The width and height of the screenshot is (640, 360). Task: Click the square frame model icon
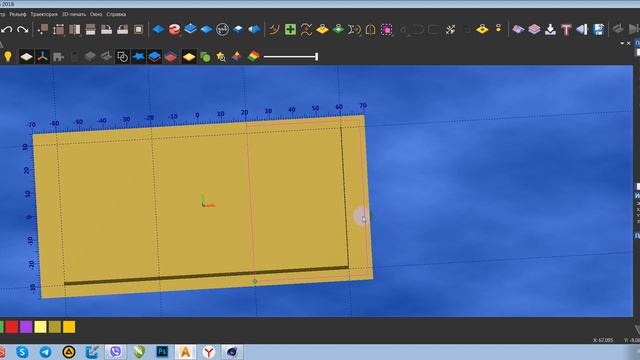tap(139, 29)
